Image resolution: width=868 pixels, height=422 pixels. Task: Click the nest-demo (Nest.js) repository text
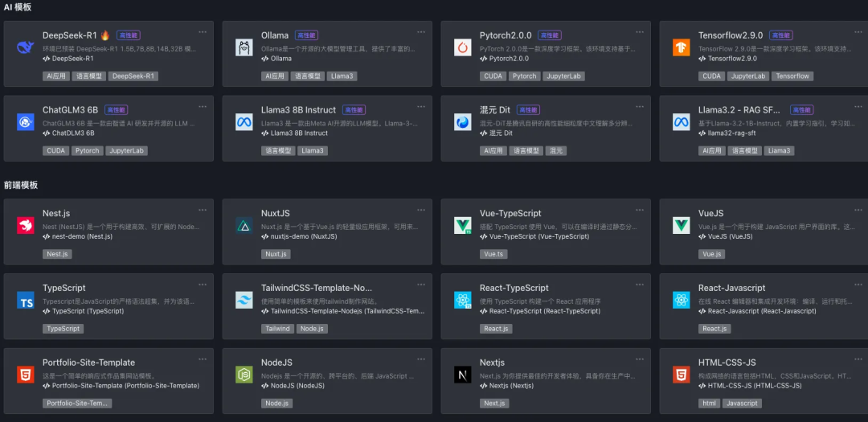point(83,236)
